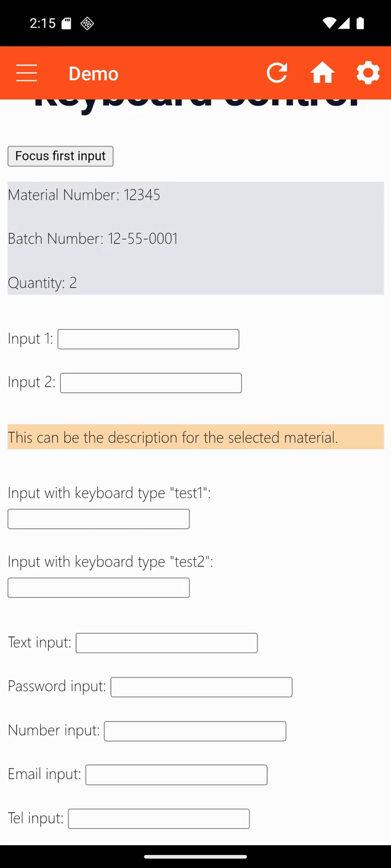Viewport: 391px width, 868px height.
Task: Open the hamburger navigation menu
Action: point(26,73)
